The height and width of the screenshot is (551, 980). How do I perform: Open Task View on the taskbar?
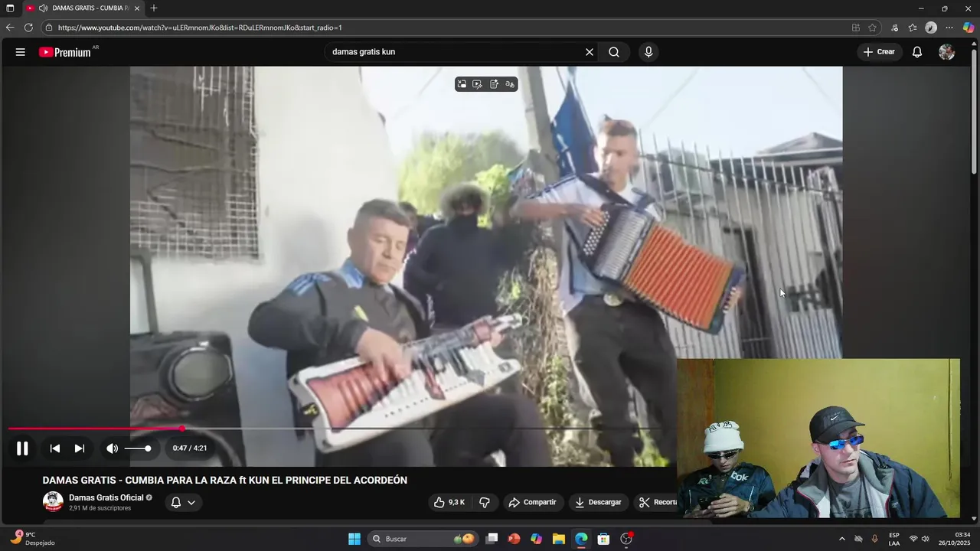[x=492, y=539]
